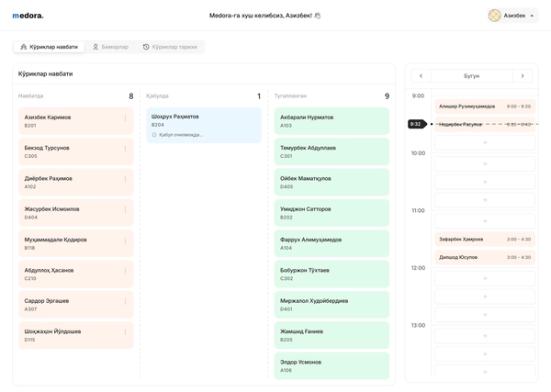Add appointment in first slot after 11:00
The width and height of the screenshot is (551, 392).
485,221
